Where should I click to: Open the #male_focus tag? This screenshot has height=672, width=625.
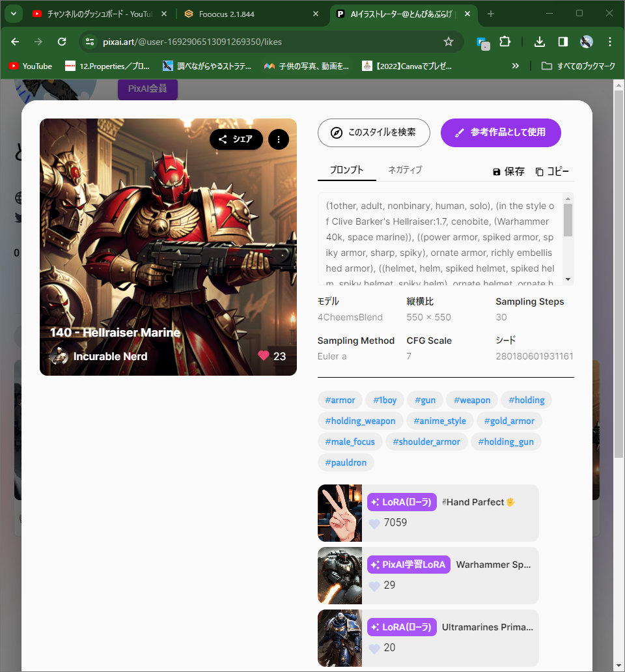tap(350, 441)
